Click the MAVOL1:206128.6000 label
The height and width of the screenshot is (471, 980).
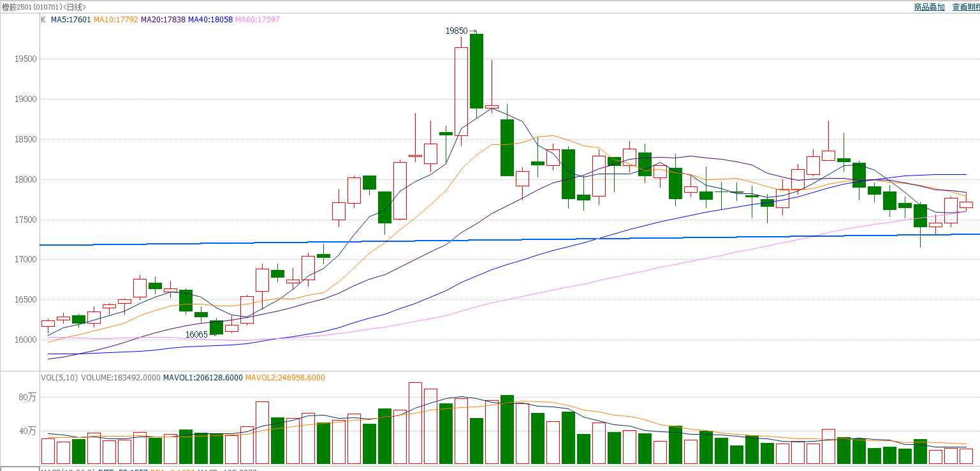pyautogui.click(x=203, y=378)
